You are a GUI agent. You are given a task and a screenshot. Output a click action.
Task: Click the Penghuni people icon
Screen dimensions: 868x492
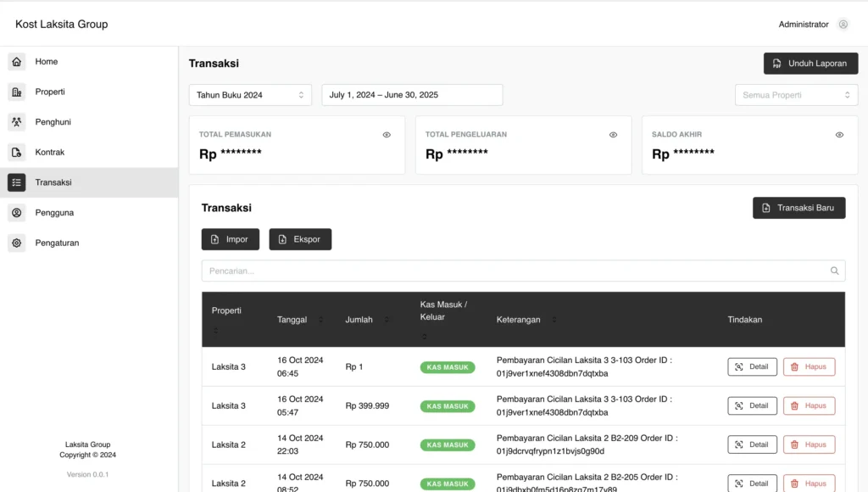click(17, 122)
